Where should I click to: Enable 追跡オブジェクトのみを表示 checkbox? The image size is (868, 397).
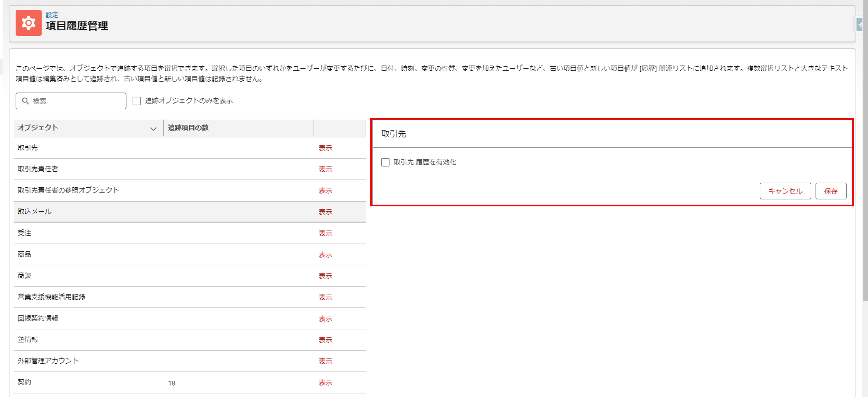pyautogui.click(x=136, y=101)
